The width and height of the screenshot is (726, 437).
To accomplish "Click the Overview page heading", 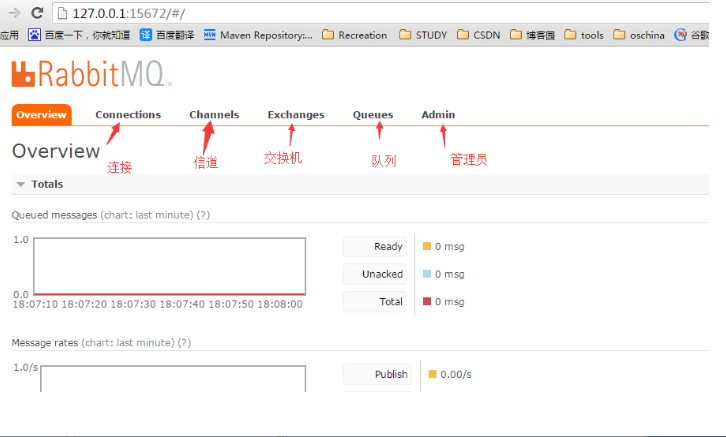I will click(56, 151).
